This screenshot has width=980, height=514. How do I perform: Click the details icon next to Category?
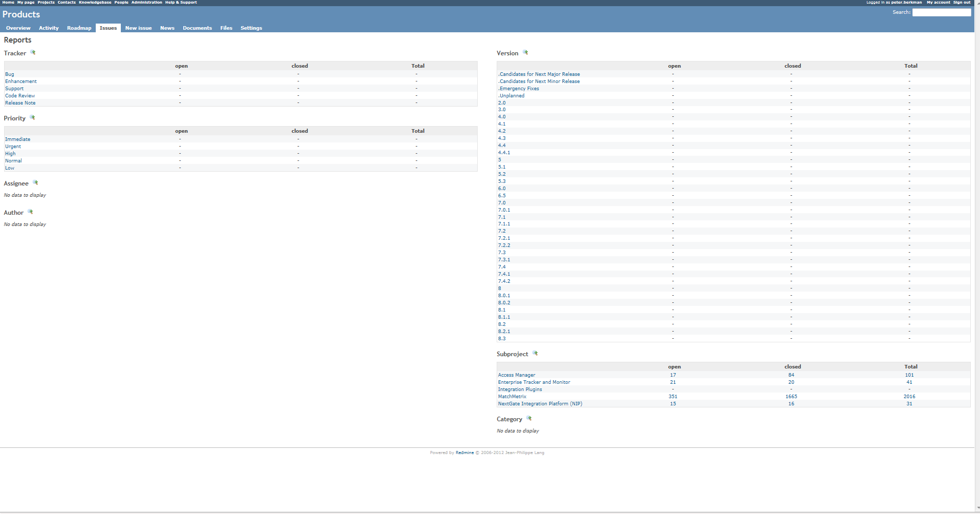pyautogui.click(x=529, y=419)
